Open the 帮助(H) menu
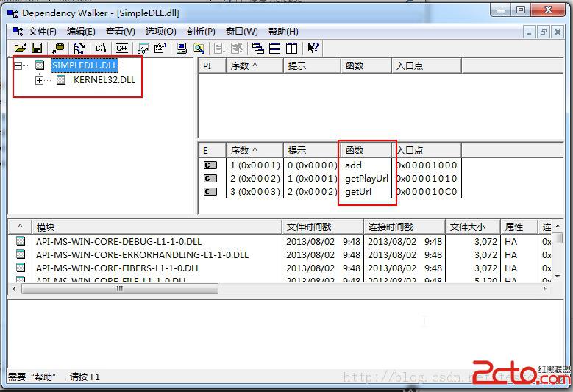Screen dimensions: 573x392 [283, 32]
